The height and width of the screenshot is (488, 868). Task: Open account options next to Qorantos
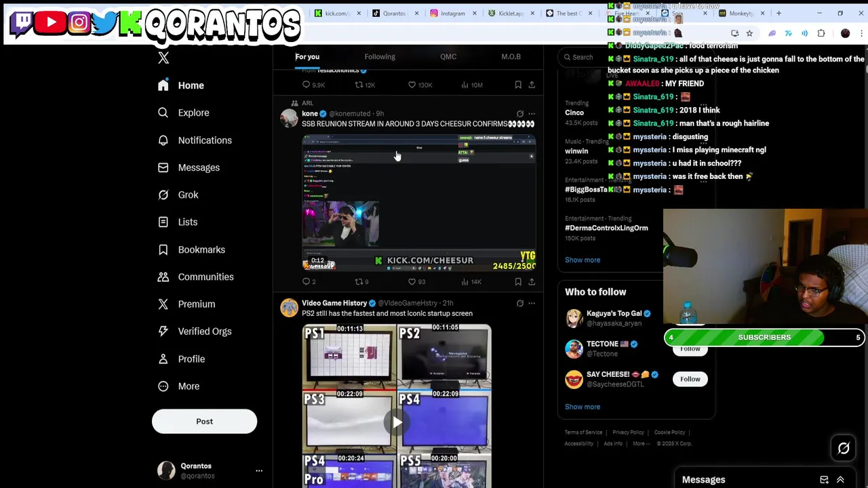pos(258,470)
